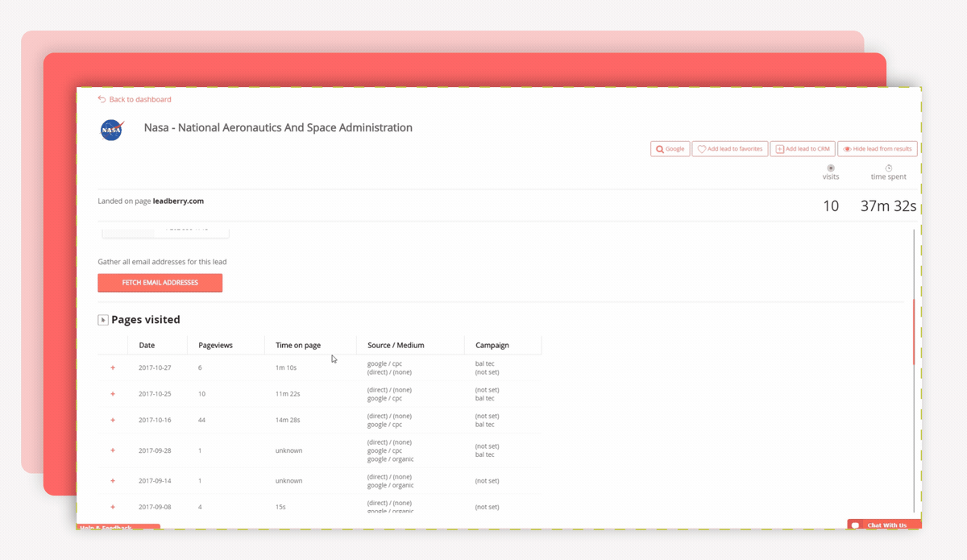The height and width of the screenshot is (560, 967).
Task: Click the date 2017-09-14
Action: coord(155,481)
